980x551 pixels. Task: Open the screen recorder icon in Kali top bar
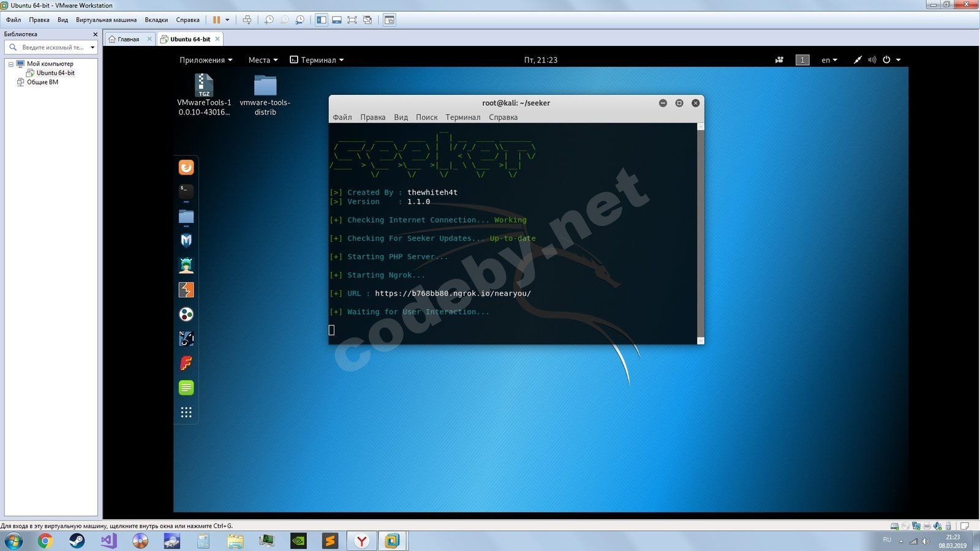pyautogui.click(x=779, y=60)
